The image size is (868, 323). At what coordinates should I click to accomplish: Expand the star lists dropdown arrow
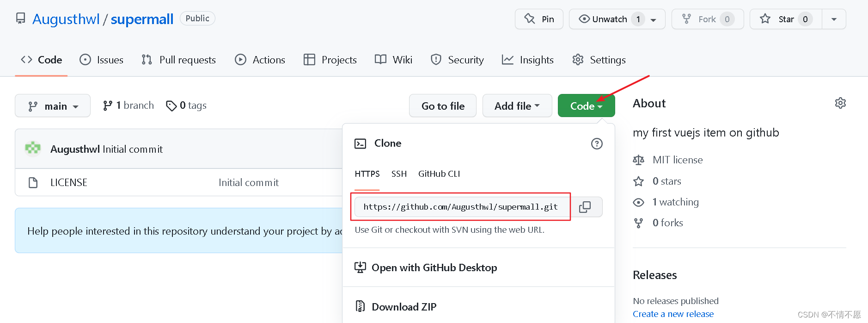click(x=834, y=19)
